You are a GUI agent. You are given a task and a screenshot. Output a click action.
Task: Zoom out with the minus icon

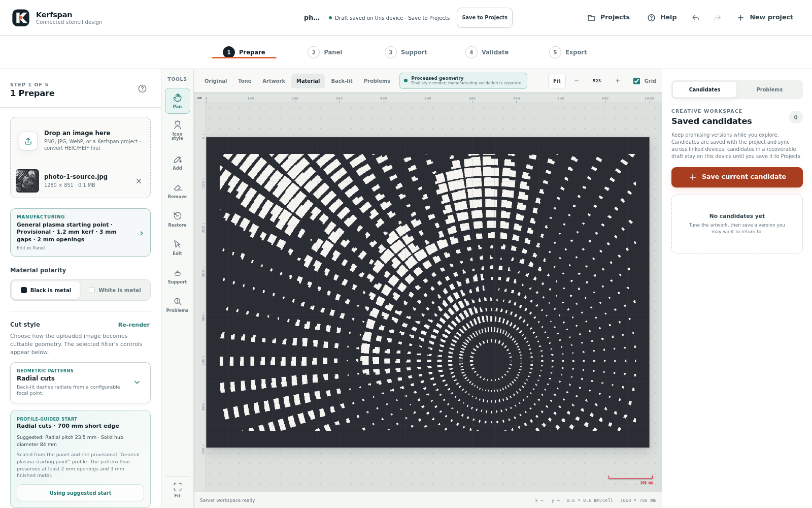tap(577, 81)
